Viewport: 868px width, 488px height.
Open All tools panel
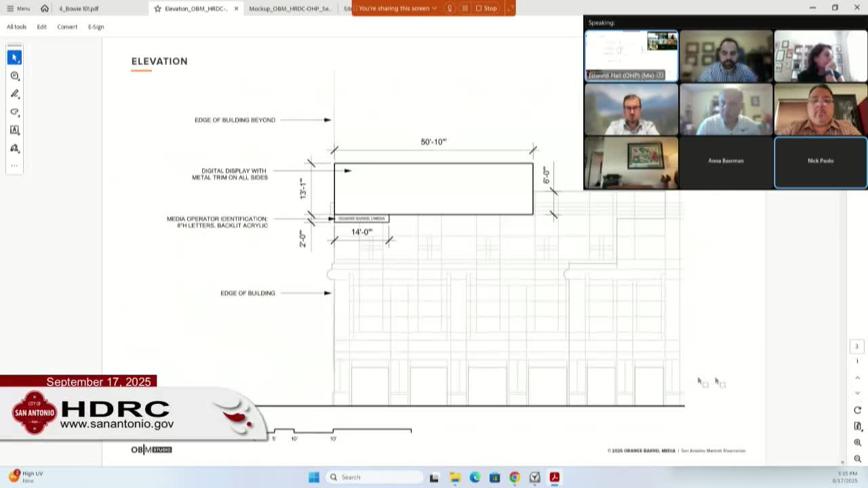point(17,27)
